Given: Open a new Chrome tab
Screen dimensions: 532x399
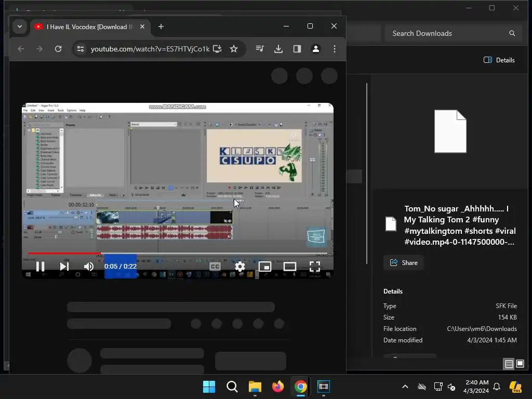Looking at the screenshot, I should coord(161,26).
